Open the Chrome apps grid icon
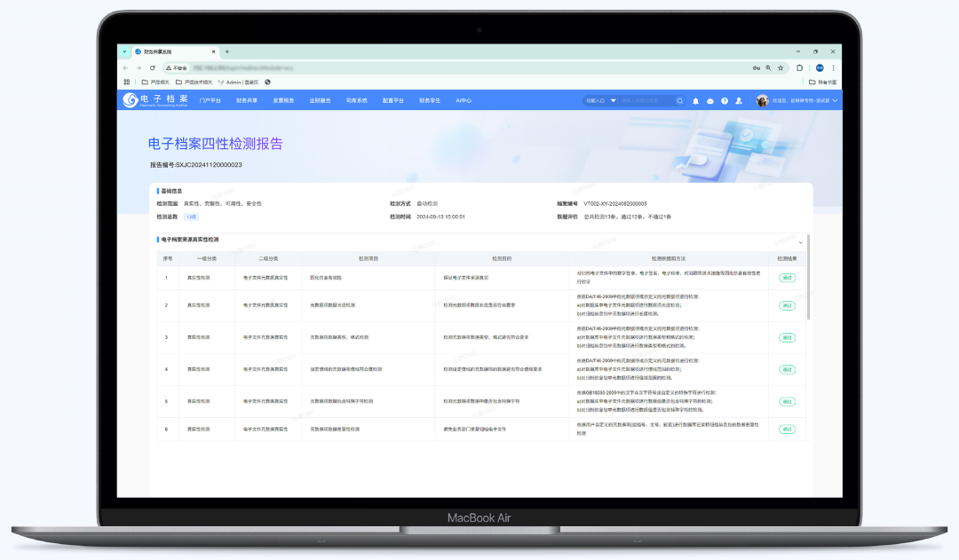Image resolution: width=959 pixels, height=560 pixels. (x=127, y=83)
